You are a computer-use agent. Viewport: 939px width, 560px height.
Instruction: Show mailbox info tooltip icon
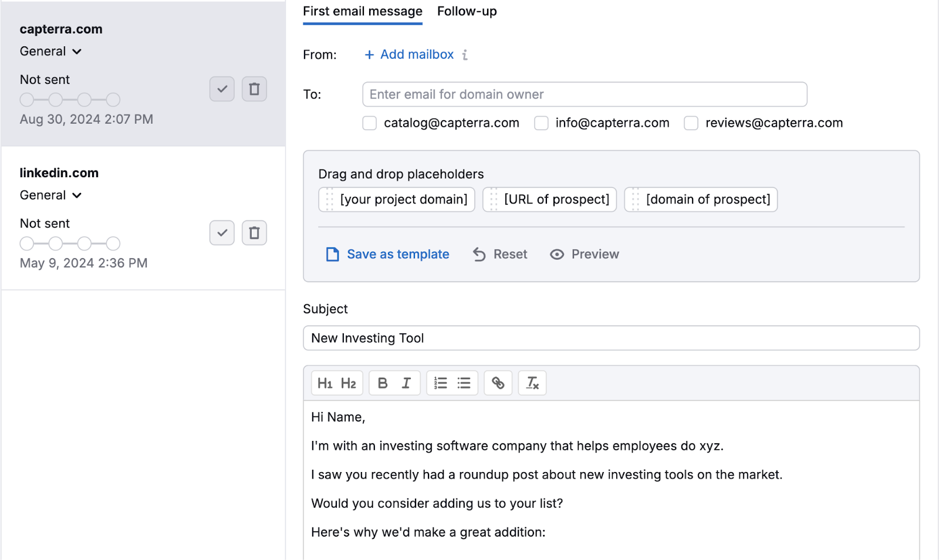pos(465,55)
